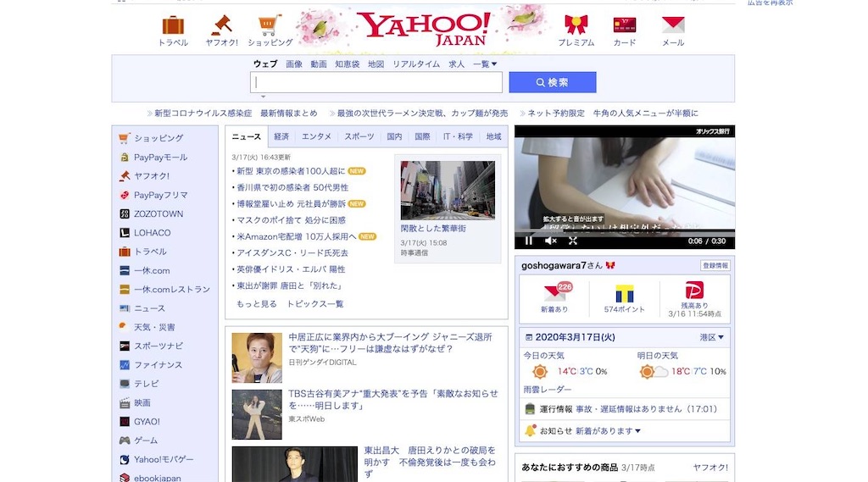The height and width of the screenshot is (482, 868).
Task: Open headline 米Amazon宅配増 10万人採用へ
Action: click(x=296, y=237)
